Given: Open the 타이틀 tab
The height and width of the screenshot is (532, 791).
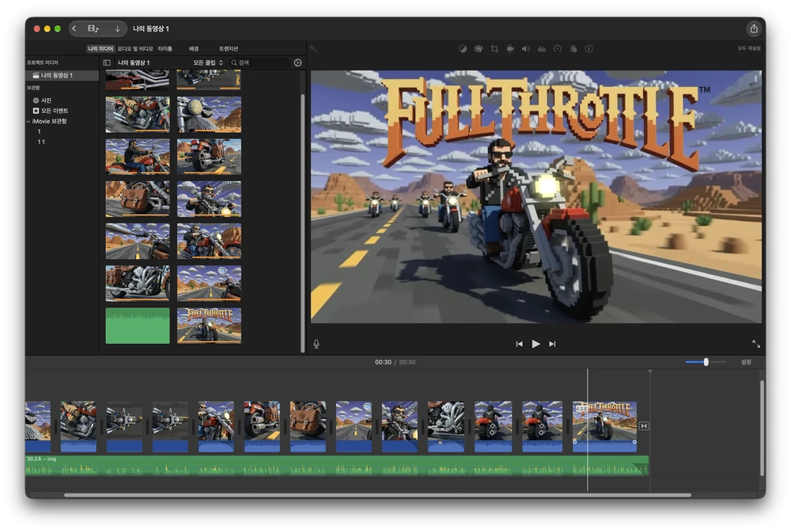Looking at the screenshot, I should click(165, 48).
